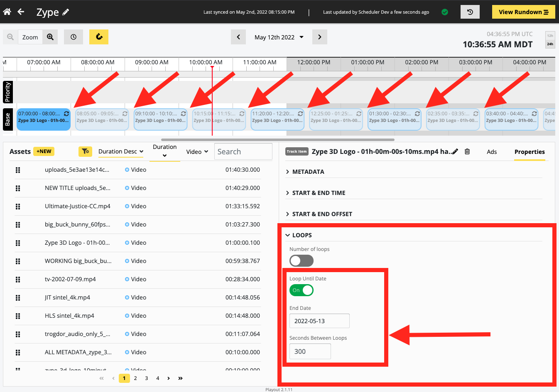Viewport: 559px width, 392px height.
Task: Grab drag handle for big_buck_bunny_60fps
Action: 18,224
